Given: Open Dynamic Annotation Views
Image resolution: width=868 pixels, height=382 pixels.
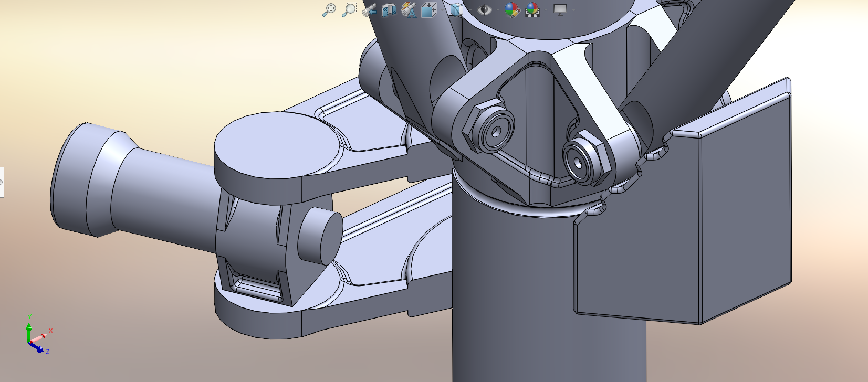Looking at the screenshot, I should tap(409, 9).
